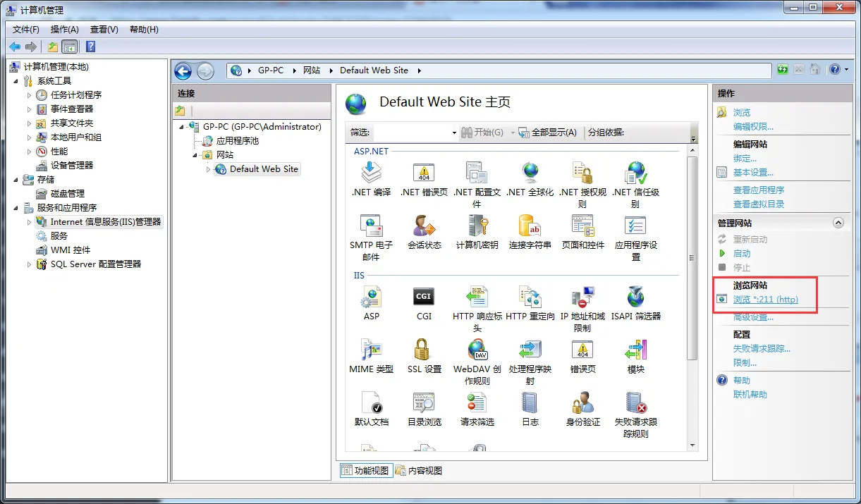This screenshot has height=504, width=861.
Task: Open the 模块 feature icon
Action: click(635, 350)
